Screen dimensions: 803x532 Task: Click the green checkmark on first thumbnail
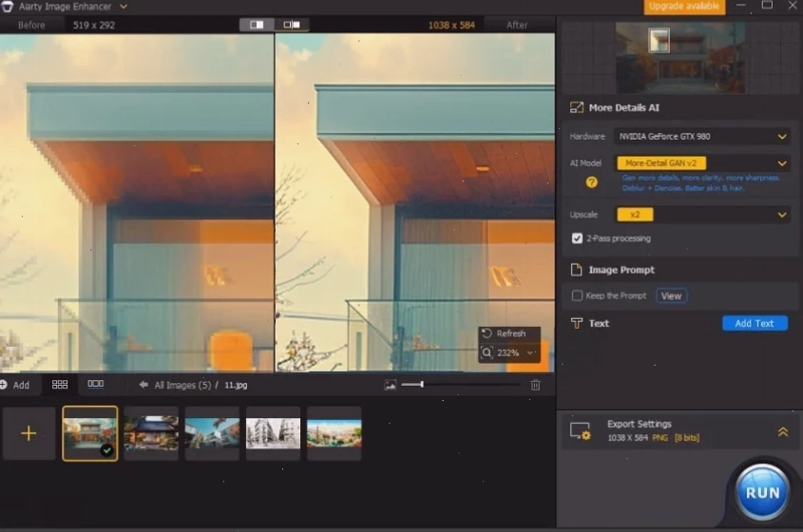pyautogui.click(x=106, y=450)
